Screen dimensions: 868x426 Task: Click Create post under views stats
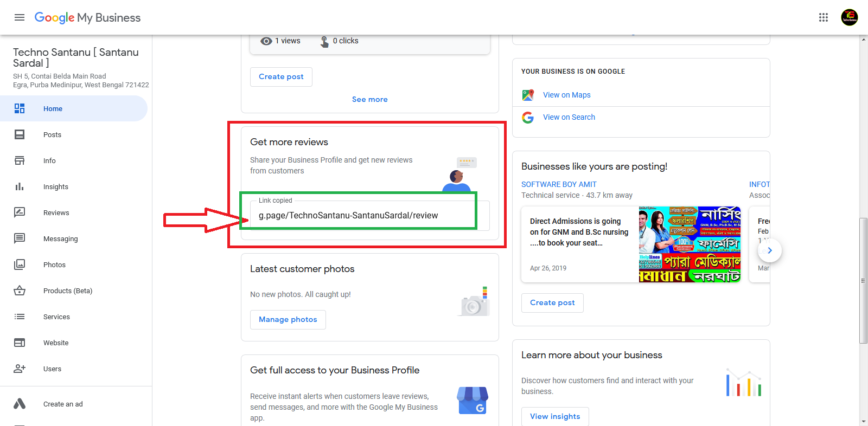coord(281,77)
